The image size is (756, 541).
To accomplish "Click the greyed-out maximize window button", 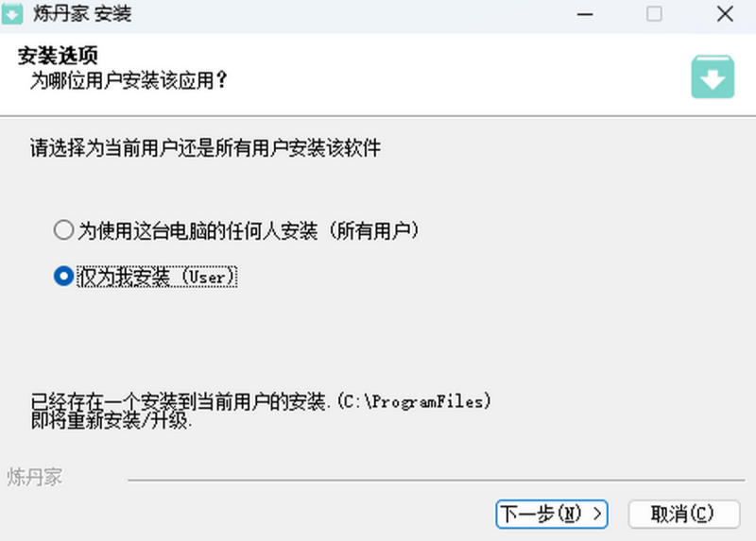I will [x=654, y=14].
